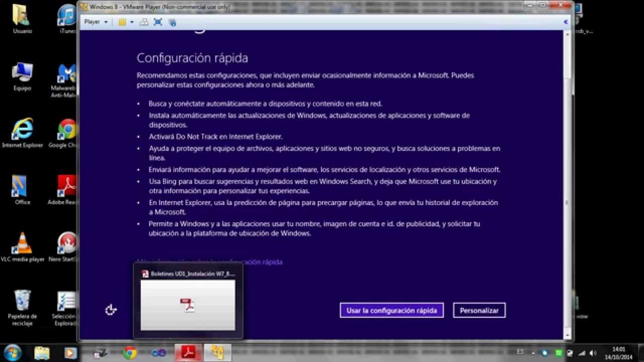Viewport: 644px width, 362px height.
Task: Open Google Chrome from taskbar
Action: pos(130,353)
